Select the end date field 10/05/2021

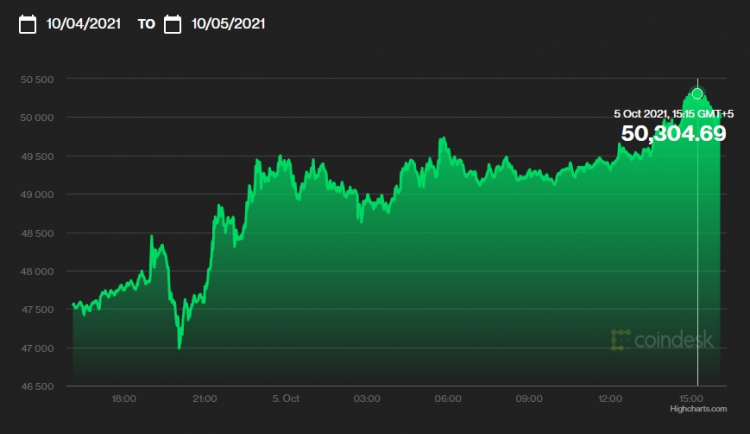(228, 24)
